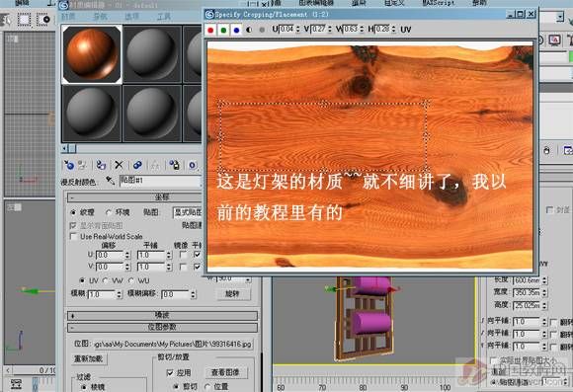Viewport: 573px width, 392px height.
Task: Select the WU radio button
Action: coord(131,280)
